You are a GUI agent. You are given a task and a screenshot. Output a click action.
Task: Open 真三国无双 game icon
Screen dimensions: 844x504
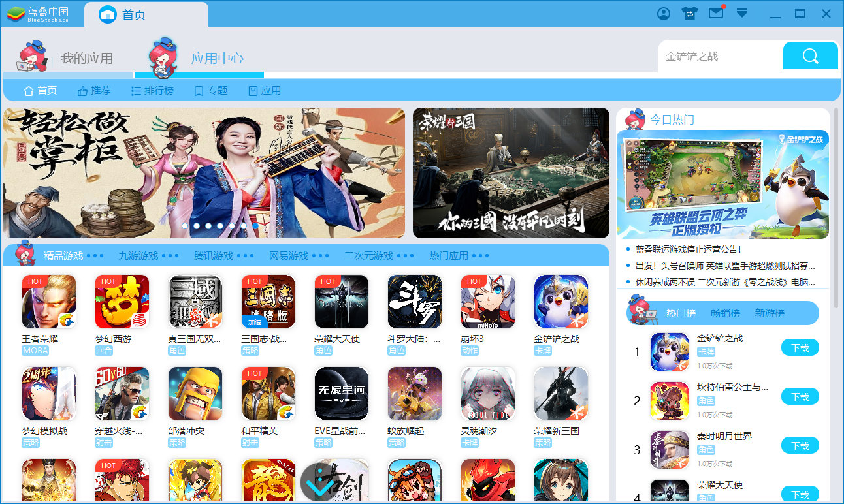point(195,302)
